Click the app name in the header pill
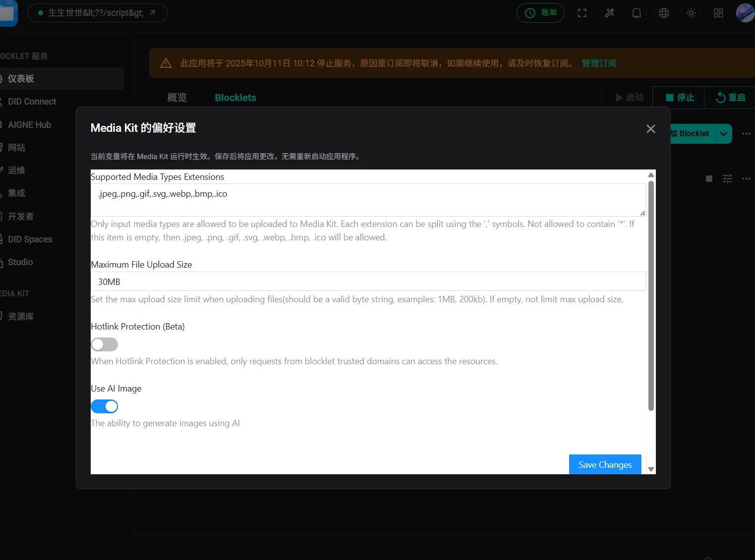 pyautogui.click(x=96, y=13)
